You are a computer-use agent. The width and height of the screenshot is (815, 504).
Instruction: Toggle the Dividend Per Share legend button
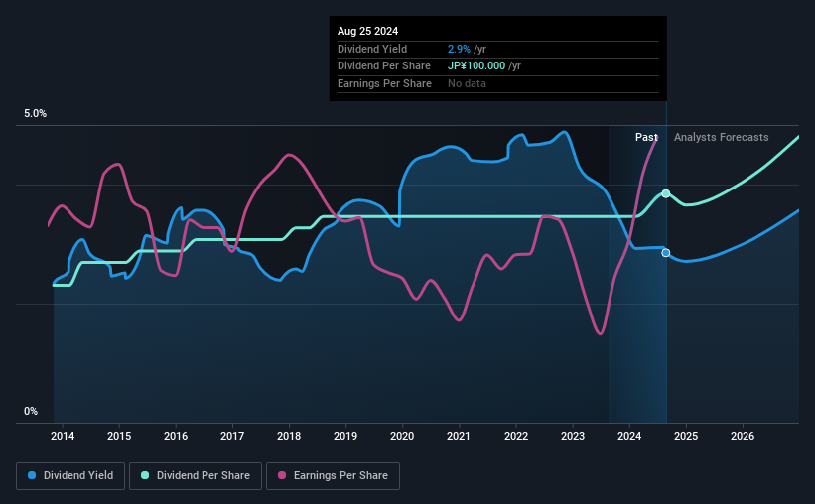(x=196, y=476)
